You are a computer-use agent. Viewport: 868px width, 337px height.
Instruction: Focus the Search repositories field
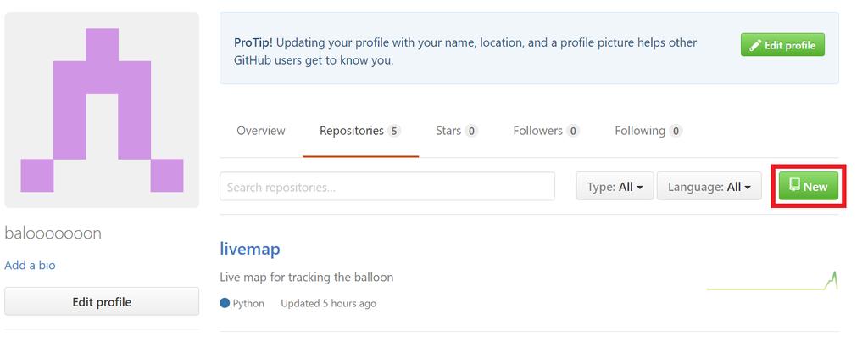pyautogui.click(x=387, y=186)
